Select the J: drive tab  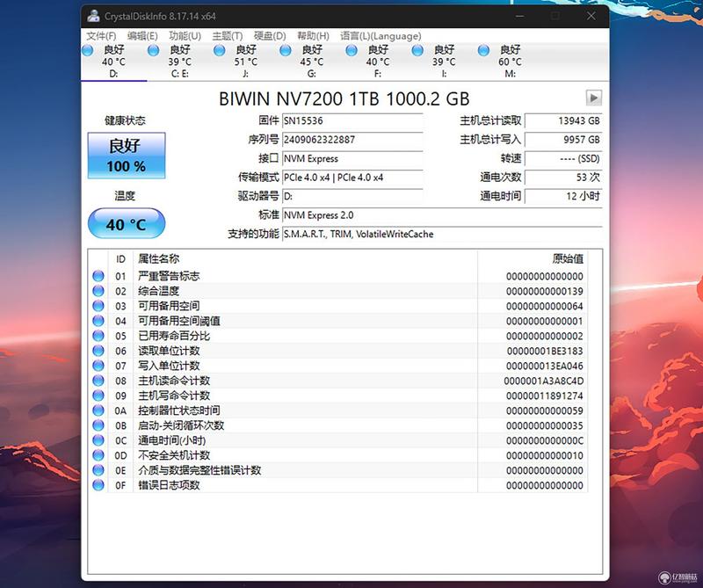(x=246, y=62)
